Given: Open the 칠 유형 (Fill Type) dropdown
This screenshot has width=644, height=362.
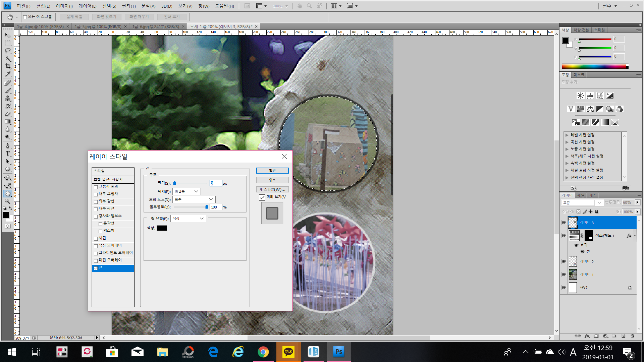Looking at the screenshot, I should tap(188, 219).
